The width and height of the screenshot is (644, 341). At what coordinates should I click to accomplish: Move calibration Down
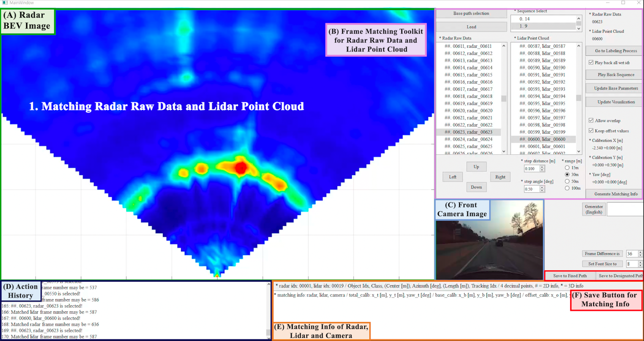(x=476, y=187)
